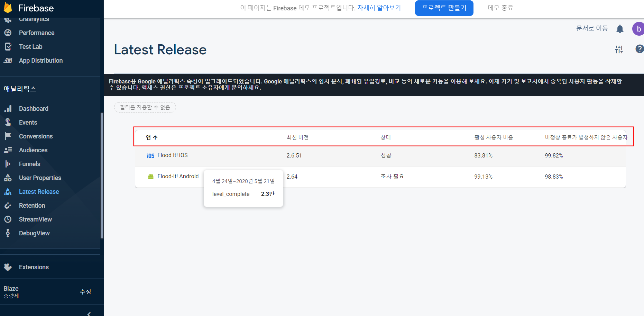This screenshot has width=644, height=316.
Task: Open the filter tuning sliders icon
Action: (619, 49)
